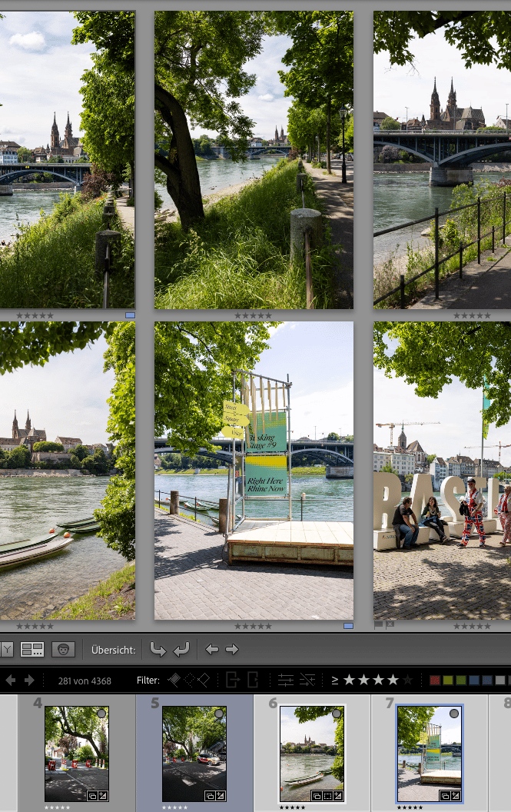Set rating filter to three stars
This screenshot has width=511, height=812.
[x=379, y=680]
